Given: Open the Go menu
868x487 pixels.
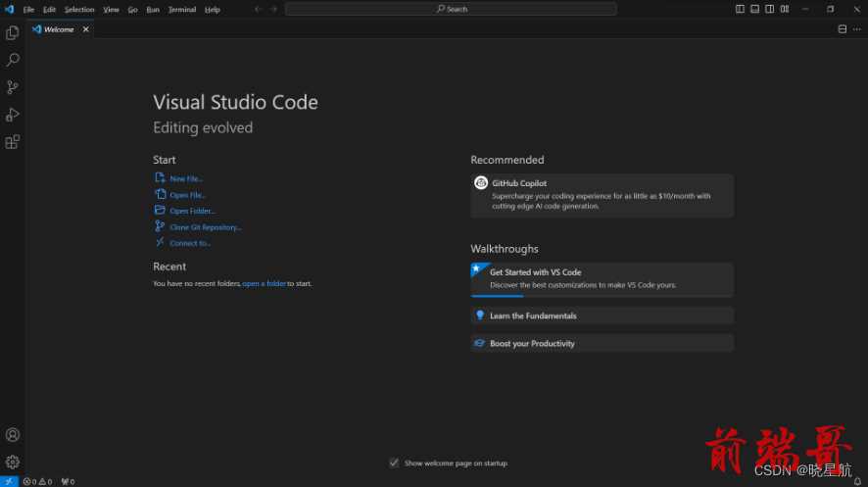Looking at the screenshot, I should tap(133, 10).
